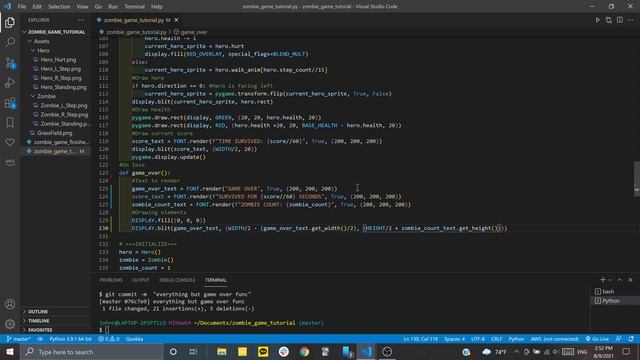Open editor More Actions ellipsis

[x=631, y=20]
